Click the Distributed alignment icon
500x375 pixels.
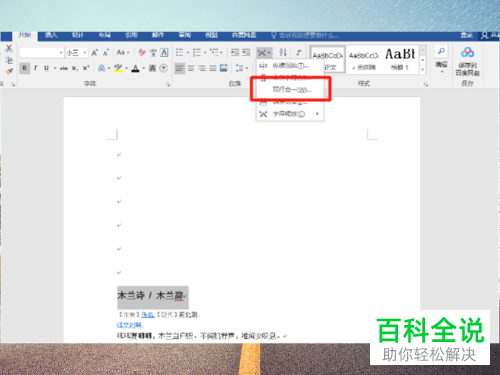coord(224,68)
